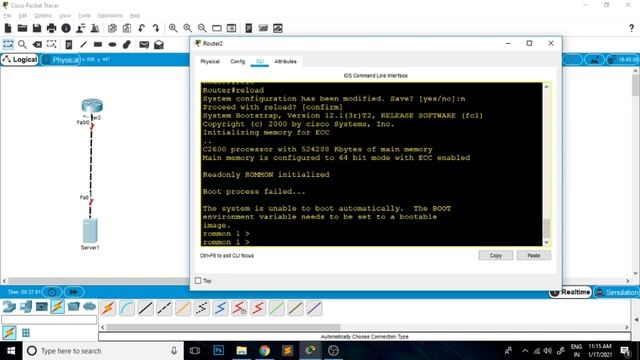The height and width of the screenshot is (360, 640).
Task: Switch to the Logical workspace
Action: 20,60
